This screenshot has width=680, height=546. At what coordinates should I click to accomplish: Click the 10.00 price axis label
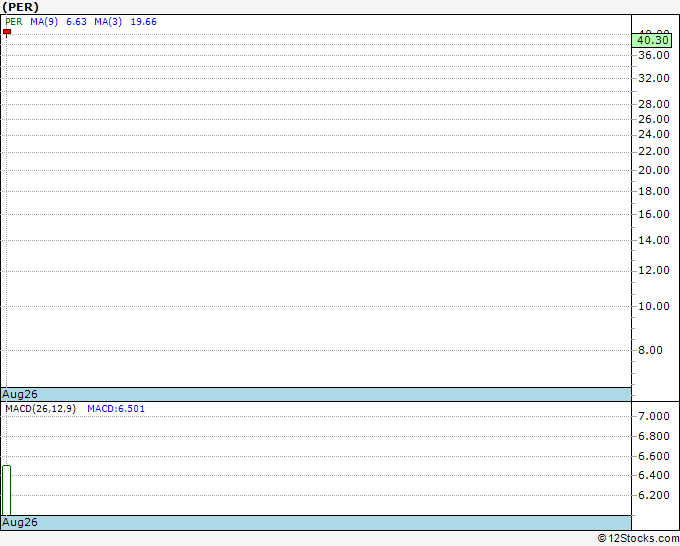[x=654, y=306]
